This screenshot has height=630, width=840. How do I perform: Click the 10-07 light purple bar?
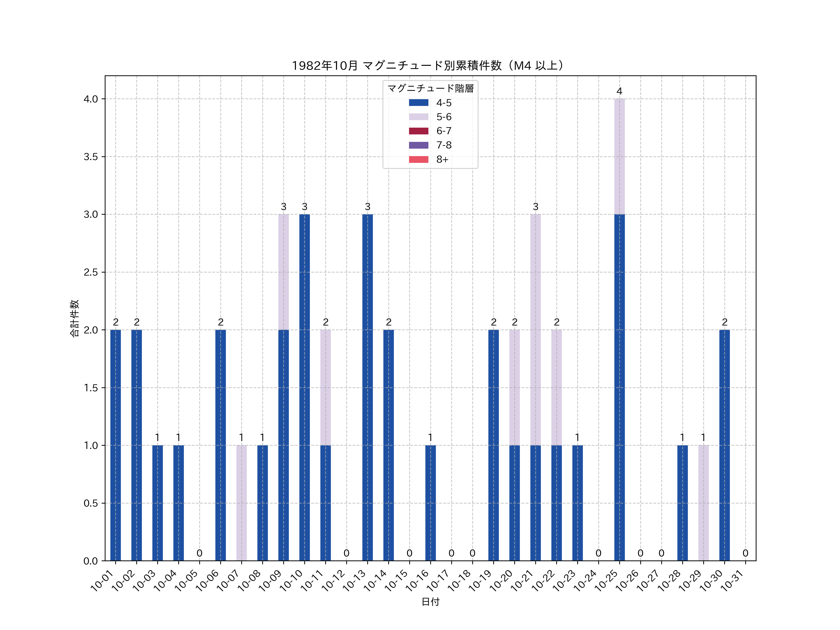[241, 503]
